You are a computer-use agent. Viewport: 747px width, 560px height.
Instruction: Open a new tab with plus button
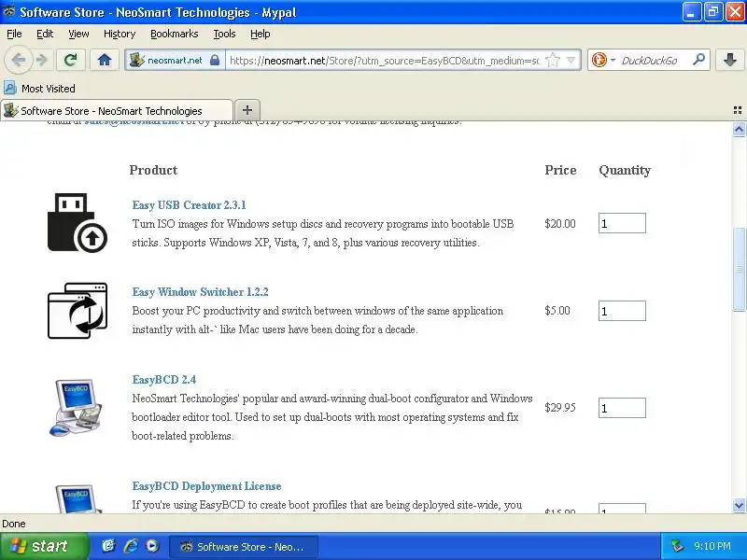click(247, 110)
